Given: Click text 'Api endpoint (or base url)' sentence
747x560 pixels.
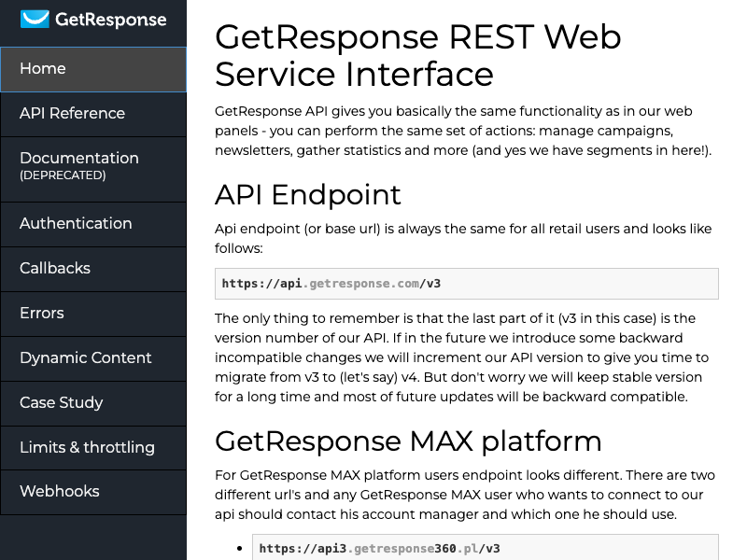Looking at the screenshot, I should pyautogui.click(x=463, y=239).
